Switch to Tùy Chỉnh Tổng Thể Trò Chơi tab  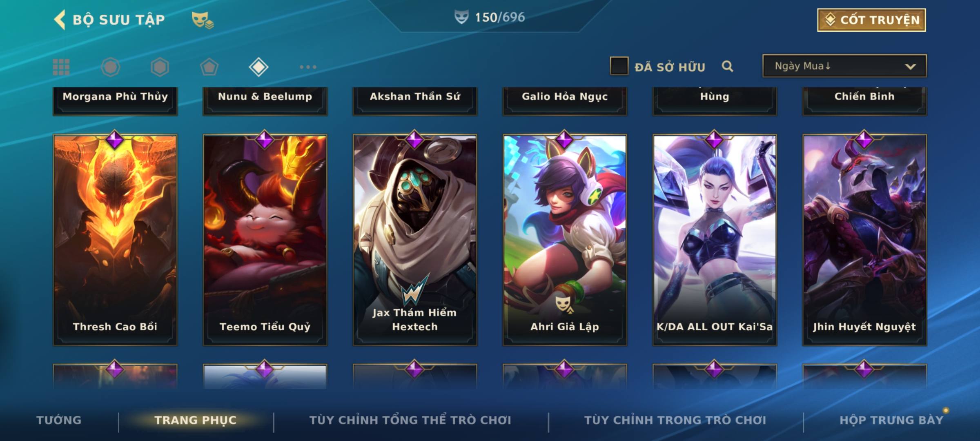pyautogui.click(x=410, y=420)
